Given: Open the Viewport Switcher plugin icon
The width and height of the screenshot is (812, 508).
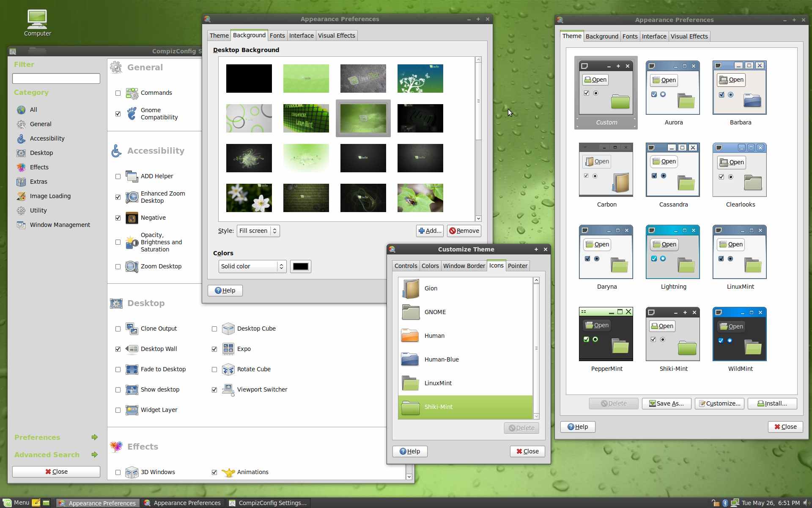Looking at the screenshot, I should tap(228, 390).
